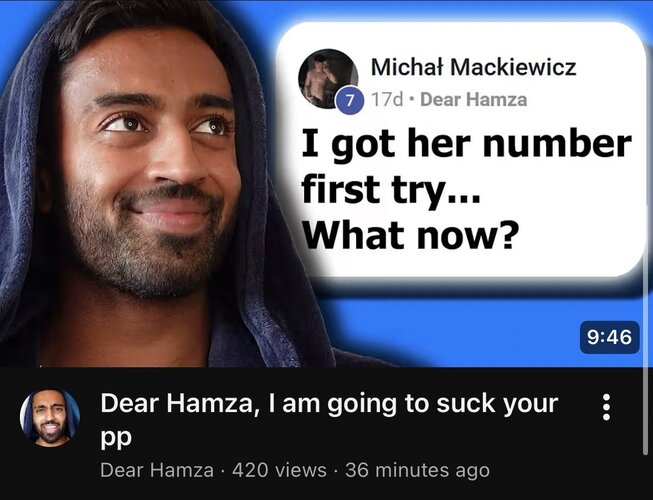Click the 'Dear Hamza' channel name below title
The image size is (653, 500).
pyautogui.click(x=157, y=470)
